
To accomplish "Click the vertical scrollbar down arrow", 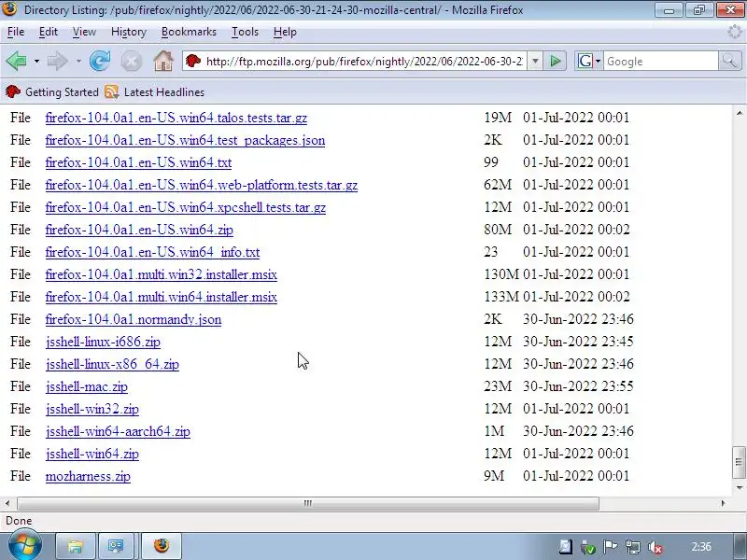I will pos(739,487).
